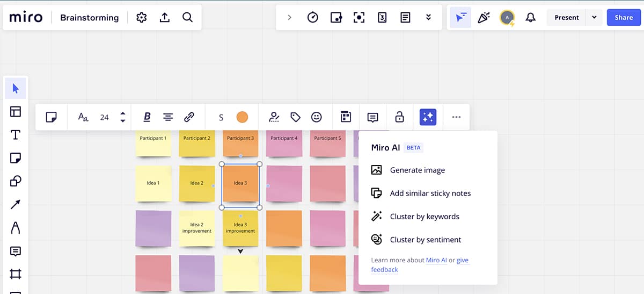Click the orange sticky note color swatch

coord(242,117)
